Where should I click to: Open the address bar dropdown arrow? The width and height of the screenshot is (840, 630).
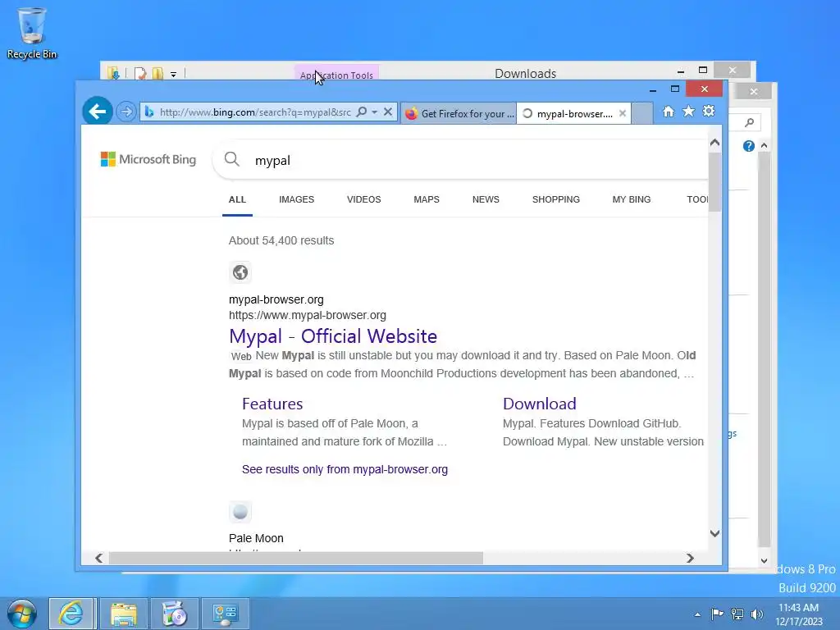point(374,112)
